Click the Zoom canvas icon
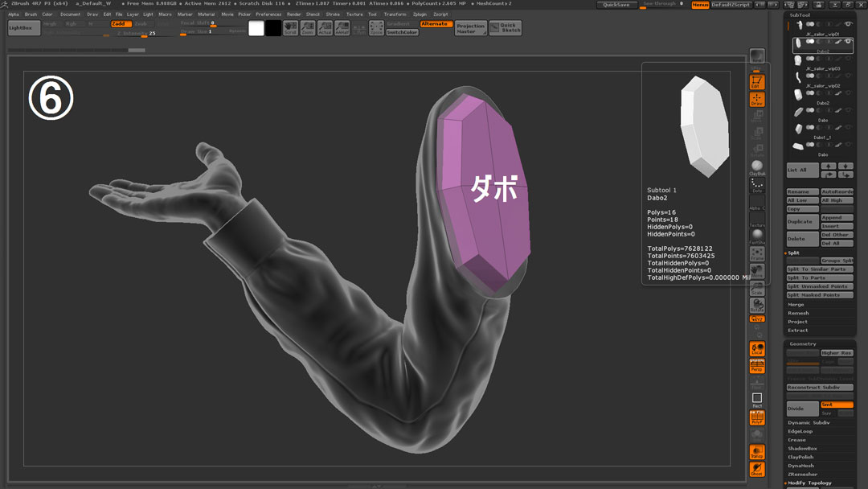Image resolution: width=868 pixels, height=489 pixels. pos(308,27)
